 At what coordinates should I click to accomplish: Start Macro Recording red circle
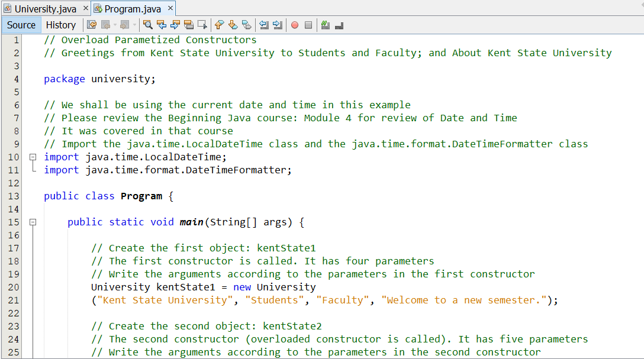pos(295,25)
